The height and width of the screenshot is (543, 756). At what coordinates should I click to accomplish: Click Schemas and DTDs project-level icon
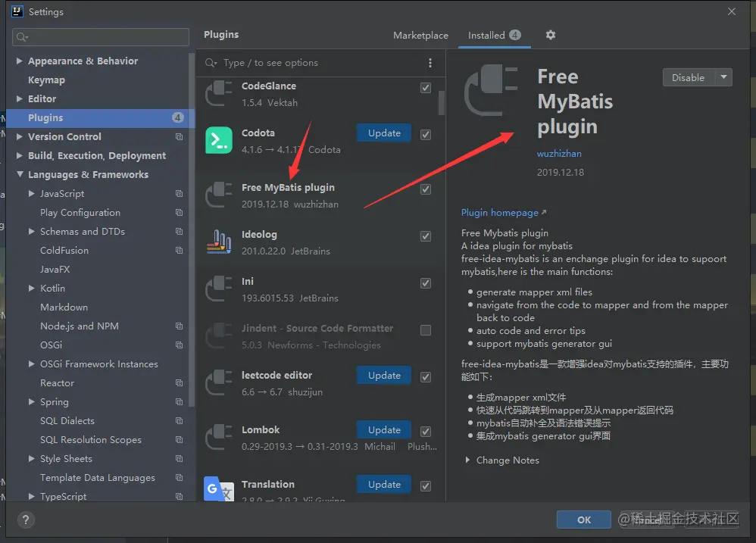(179, 231)
